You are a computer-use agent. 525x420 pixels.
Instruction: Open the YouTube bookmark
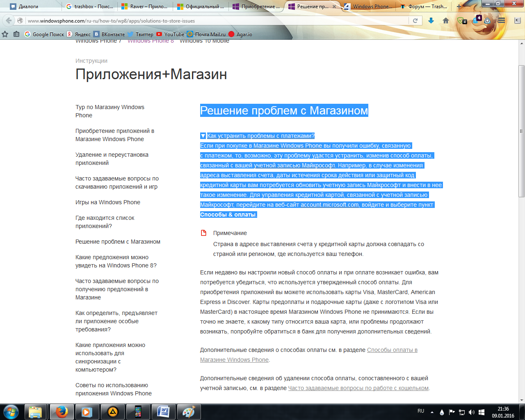pos(170,34)
